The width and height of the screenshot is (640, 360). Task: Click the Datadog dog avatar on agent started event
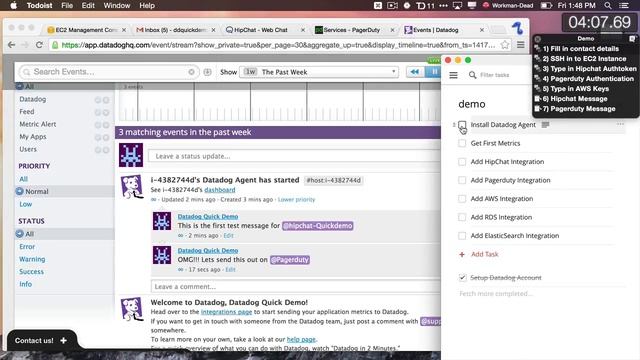131,187
